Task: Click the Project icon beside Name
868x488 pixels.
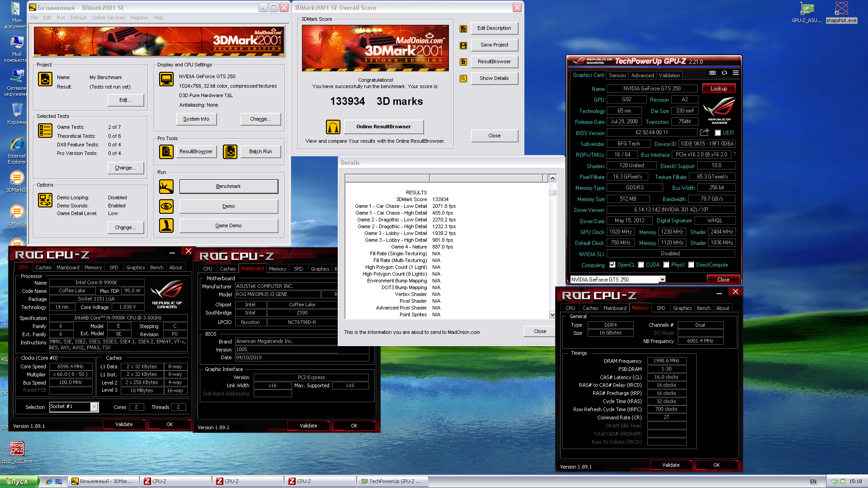Action: [x=45, y=79]
